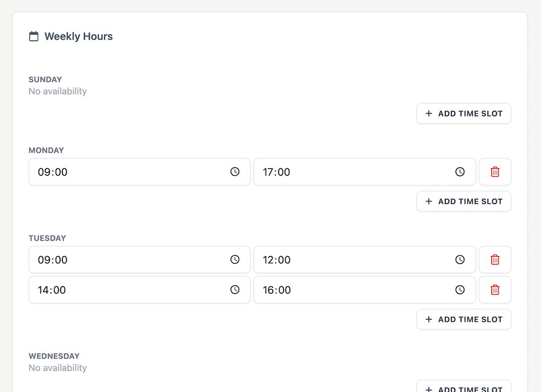Remove Tuesday's 14:00–16:00 slot with trash icon
The width and height of the screenshot is (541, 392).
click(495, 290)
